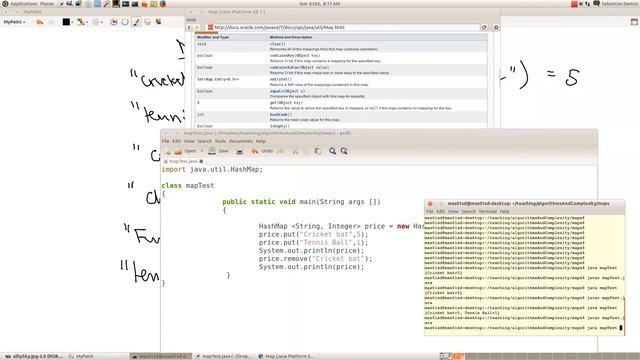Screen dimensions: 640x360
Task: Open the terminal's Help menu
Action: 504,211
